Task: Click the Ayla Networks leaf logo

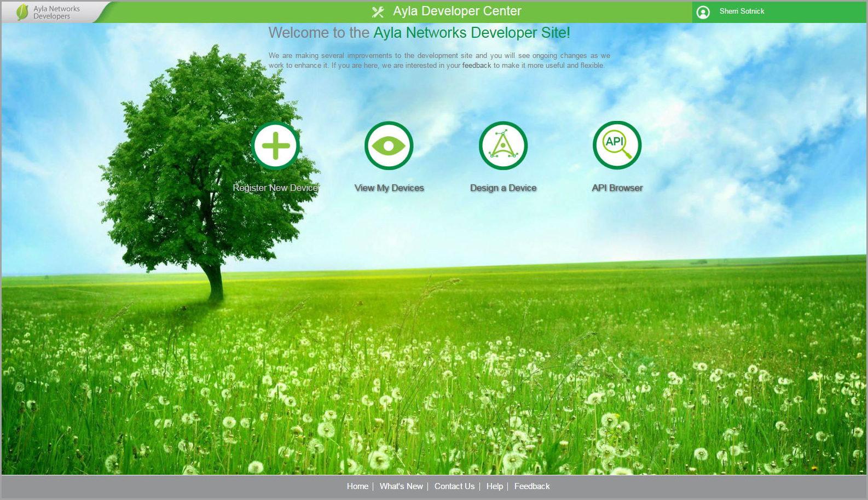Action: (22, 12)
